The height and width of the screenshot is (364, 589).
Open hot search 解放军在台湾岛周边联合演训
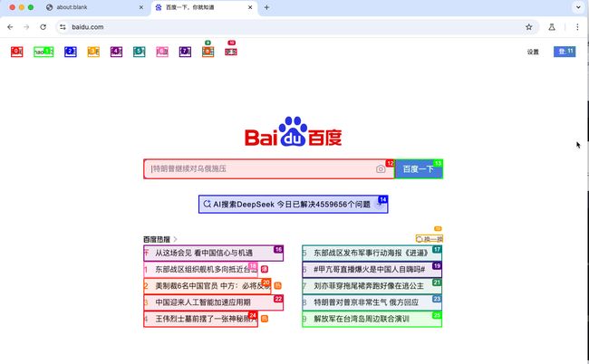click(372, 319)
